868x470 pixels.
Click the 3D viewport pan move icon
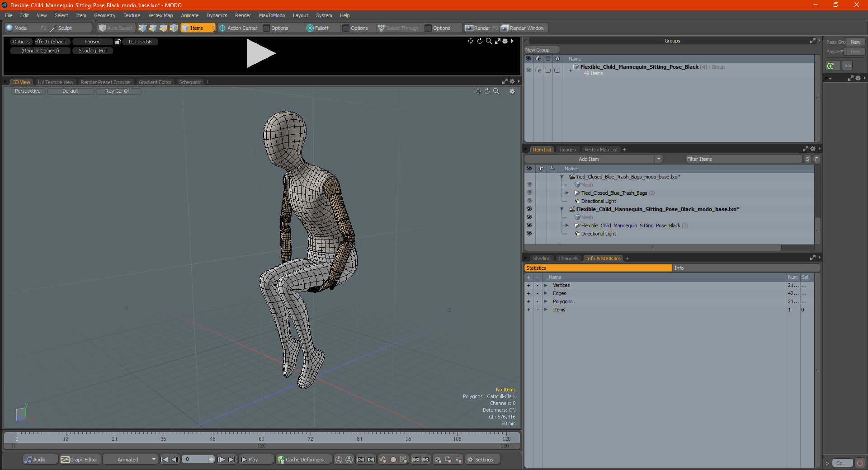(478, 91)
